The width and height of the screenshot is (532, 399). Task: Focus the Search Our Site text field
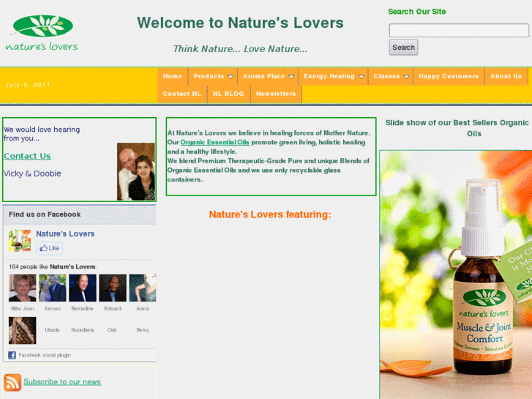click(459, 30)
